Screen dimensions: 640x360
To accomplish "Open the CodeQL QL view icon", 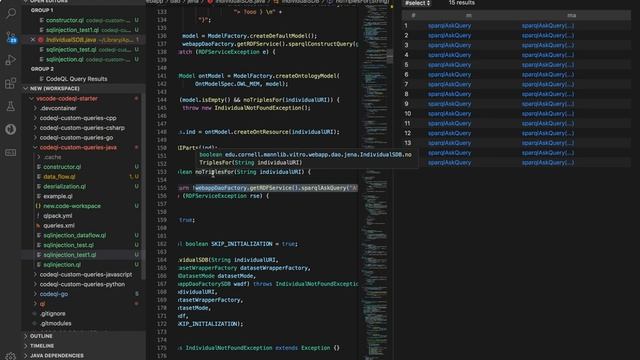I will (x=11, y=152).
